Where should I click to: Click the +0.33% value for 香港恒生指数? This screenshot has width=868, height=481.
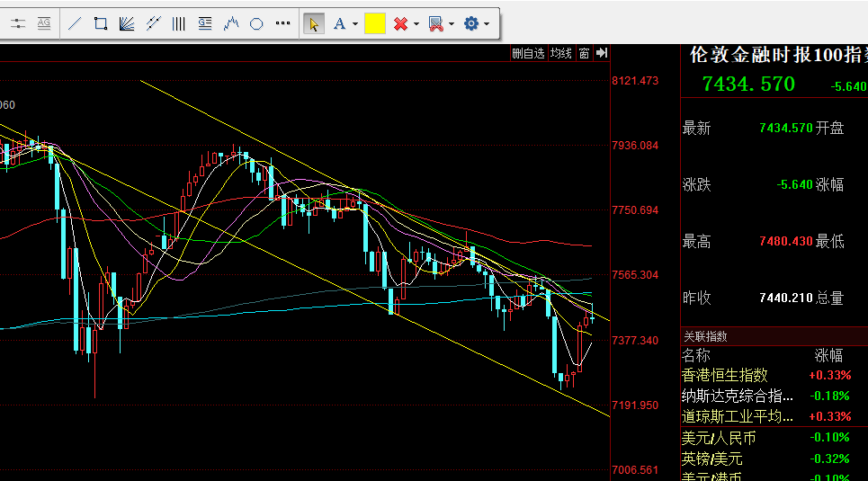(830, 375)
